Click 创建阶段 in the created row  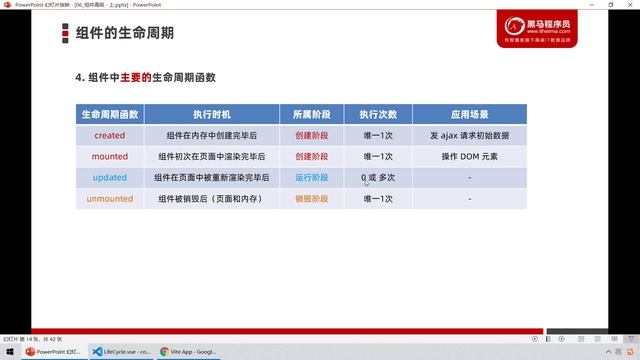(x=311, y=135)
